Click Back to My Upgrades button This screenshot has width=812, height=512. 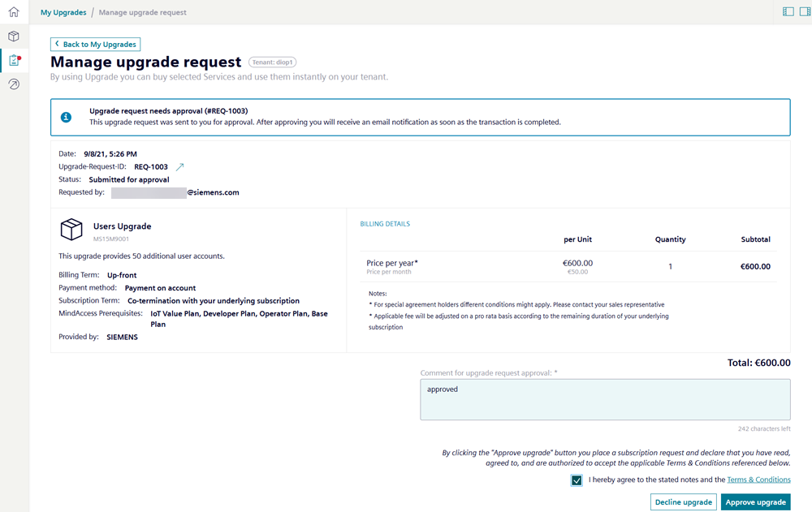point(95,45)
